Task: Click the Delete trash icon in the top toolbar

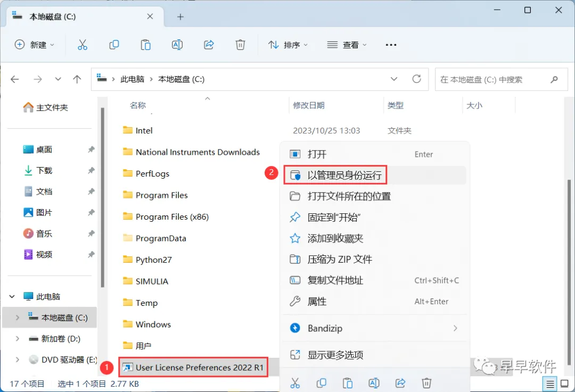Action: click(x=240, y=45)
